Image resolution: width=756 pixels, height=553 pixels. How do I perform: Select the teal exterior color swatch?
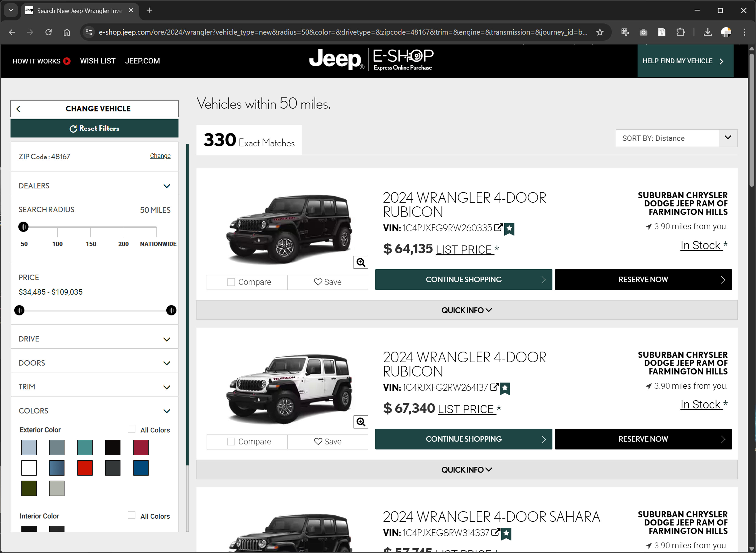pos(85,448)
